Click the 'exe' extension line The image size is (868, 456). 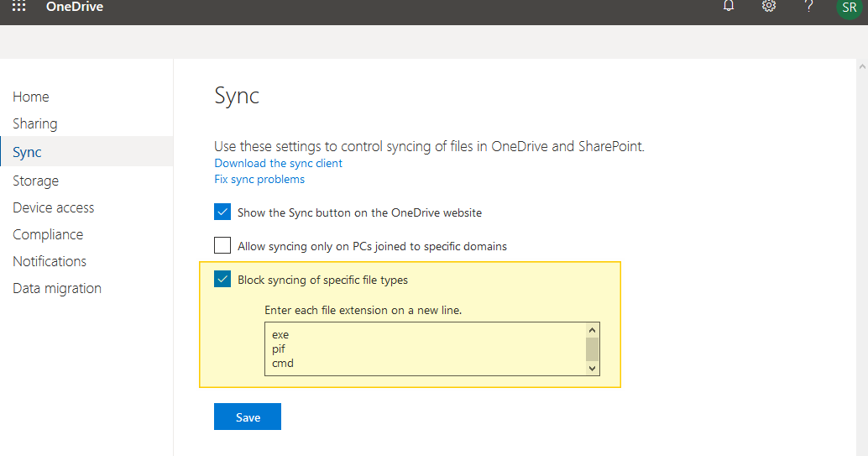click(280, 335)
